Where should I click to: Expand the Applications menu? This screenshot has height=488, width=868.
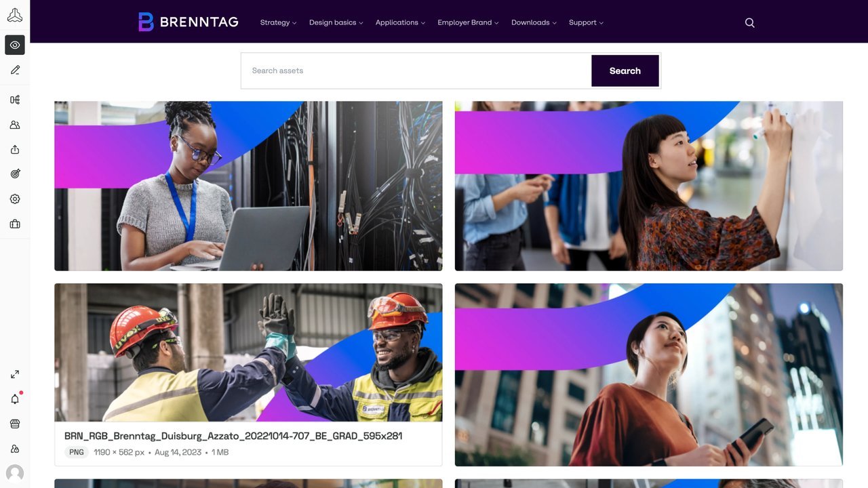(x=400, y=22)
